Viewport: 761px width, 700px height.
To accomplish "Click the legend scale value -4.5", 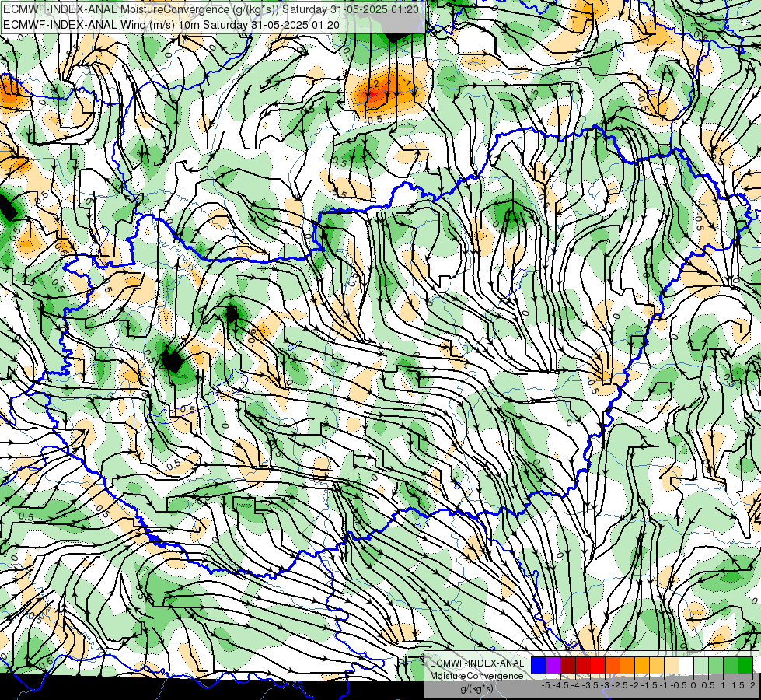I will pos(560,685).
